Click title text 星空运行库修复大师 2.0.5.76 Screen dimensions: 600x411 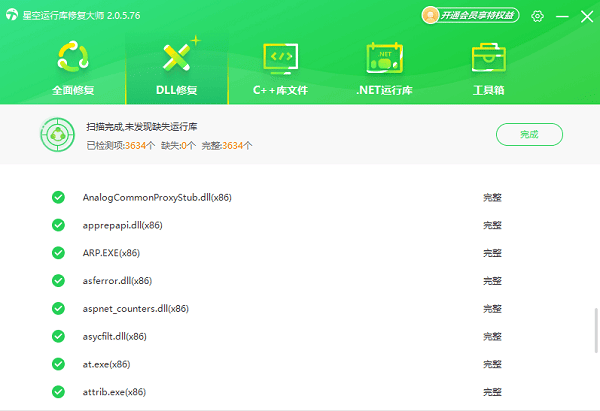coord(81,15)
